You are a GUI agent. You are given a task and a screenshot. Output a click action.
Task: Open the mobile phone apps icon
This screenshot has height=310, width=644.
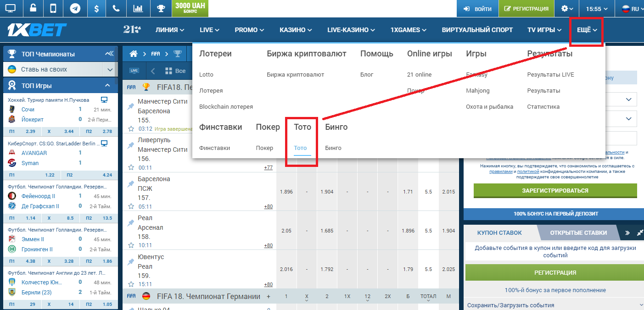click(x=53, y=9)
